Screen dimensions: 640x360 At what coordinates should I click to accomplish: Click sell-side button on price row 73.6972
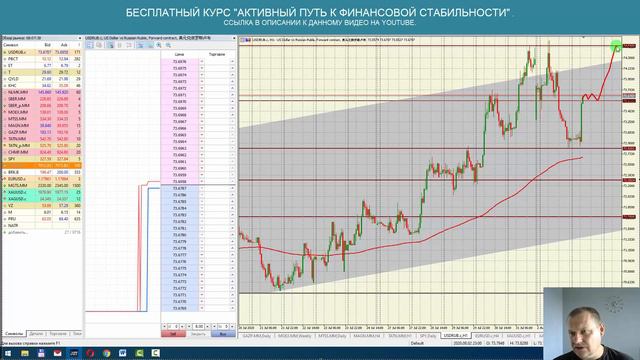[x=202, y=88]
